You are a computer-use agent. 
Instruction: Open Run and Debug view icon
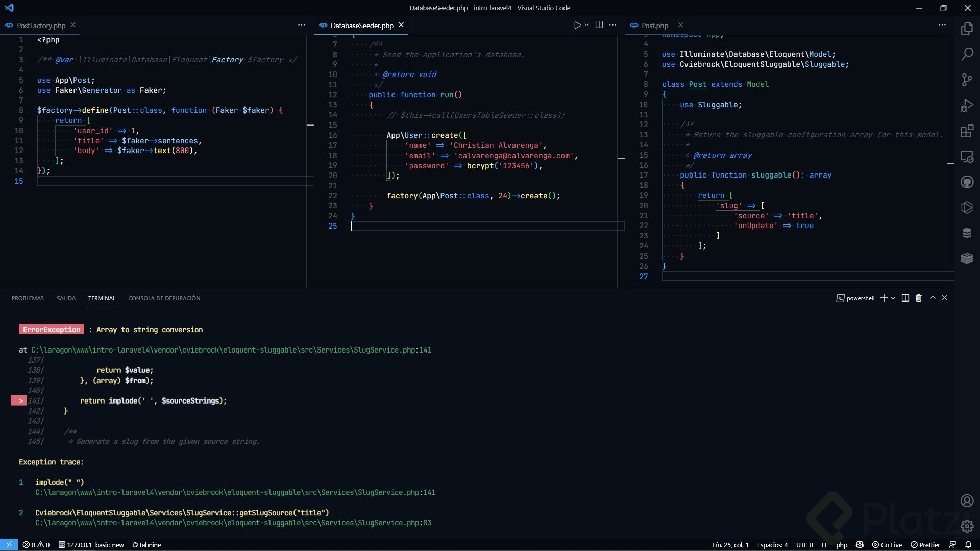point(967,105)
